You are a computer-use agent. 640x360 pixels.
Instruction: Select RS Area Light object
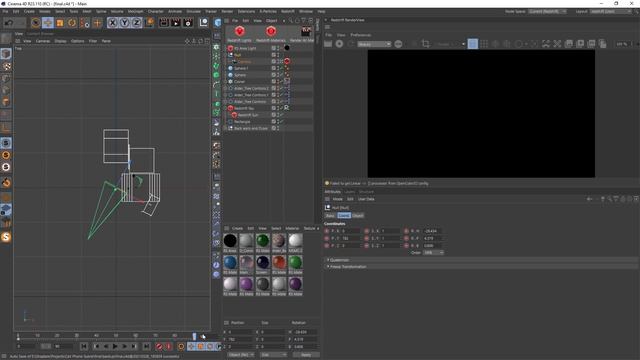[245, 48]
